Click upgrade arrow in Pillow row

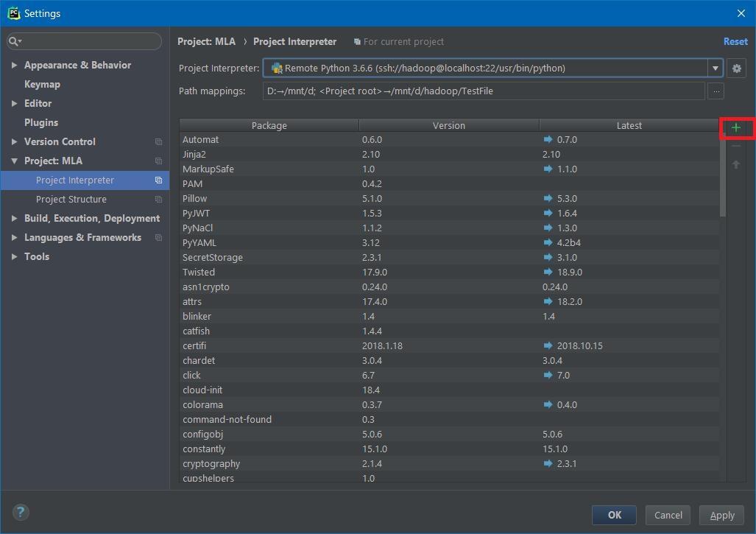click(x=548, y=198)
